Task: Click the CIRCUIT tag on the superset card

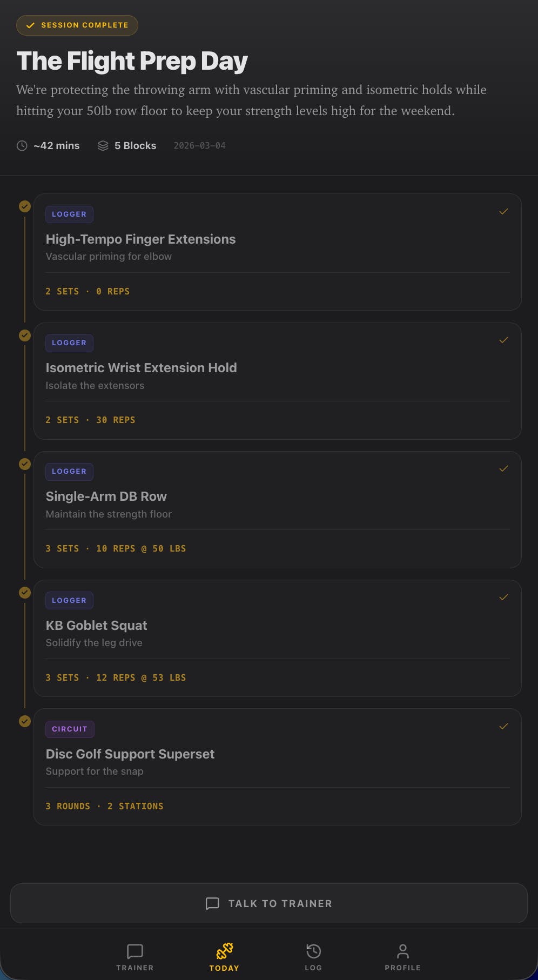Action: [70, 729]
